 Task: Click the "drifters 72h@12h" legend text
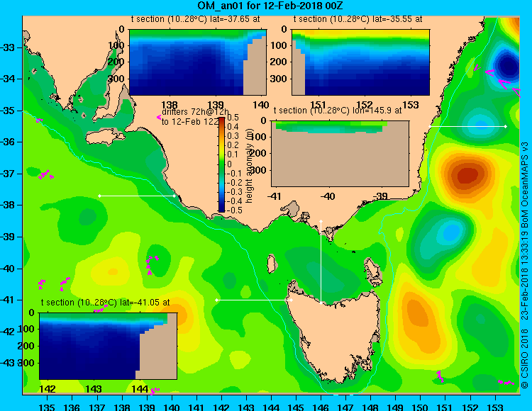click(195, 112)
